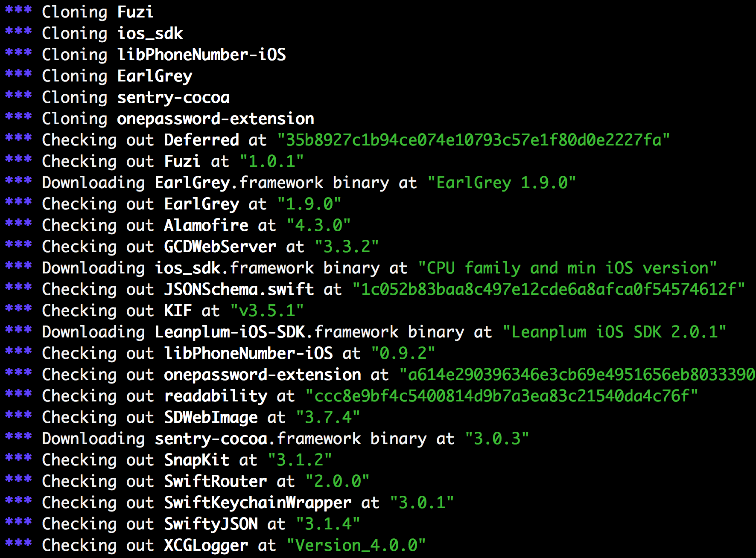Select "CPU family and min iOS version" string
This screenshot has width=756, height=558.
click(x=567, y=268)
